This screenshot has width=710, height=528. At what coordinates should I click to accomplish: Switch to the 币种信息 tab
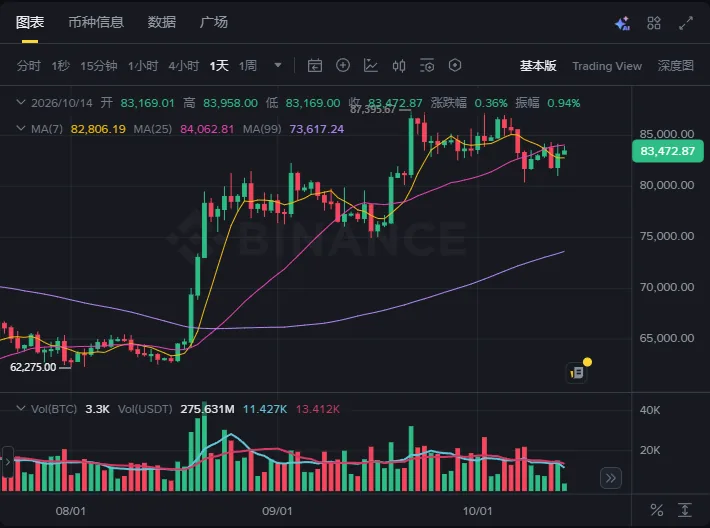96,22
